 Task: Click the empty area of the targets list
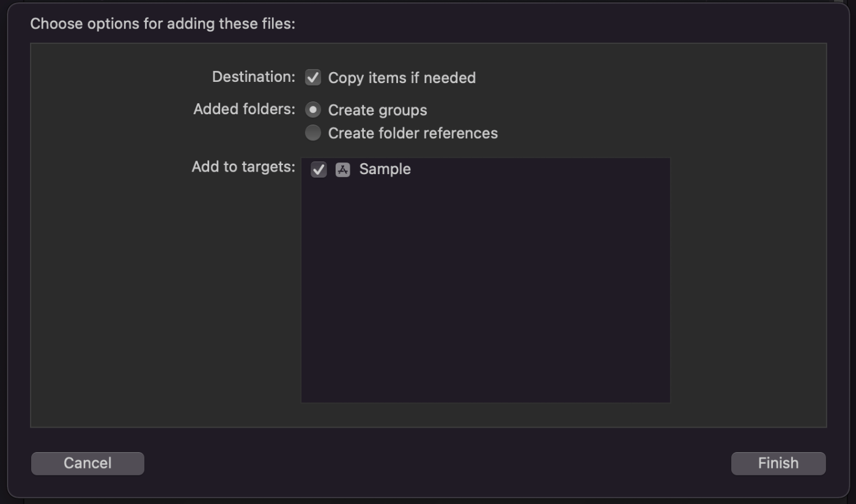tap(485, 287)
